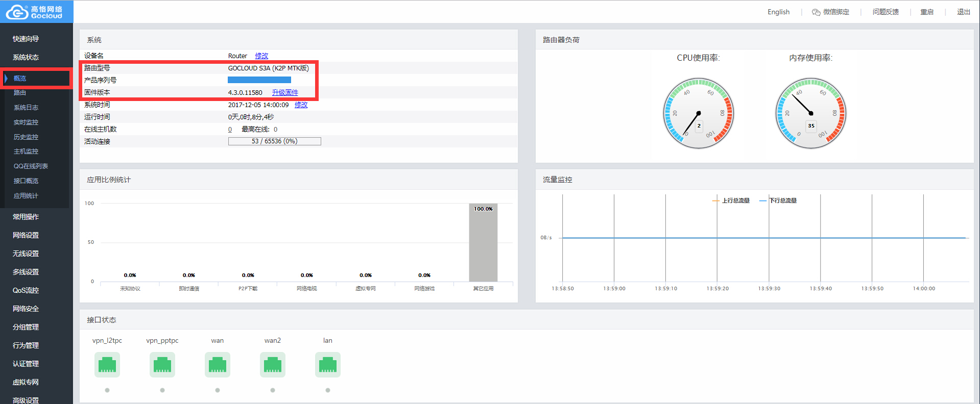Click the firmware version 4.3.0.11580 text
The image size is (980, 404).
pos(245,92)
